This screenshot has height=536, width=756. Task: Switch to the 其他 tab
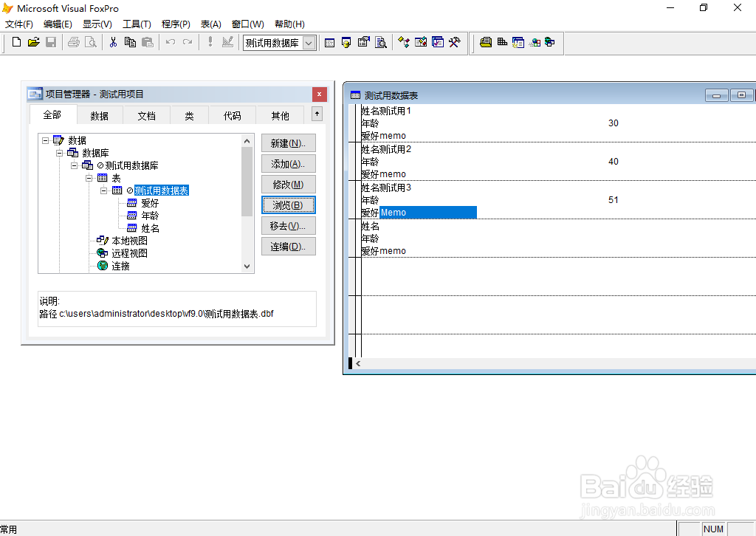pyautogui.click(x=280, y=116)
